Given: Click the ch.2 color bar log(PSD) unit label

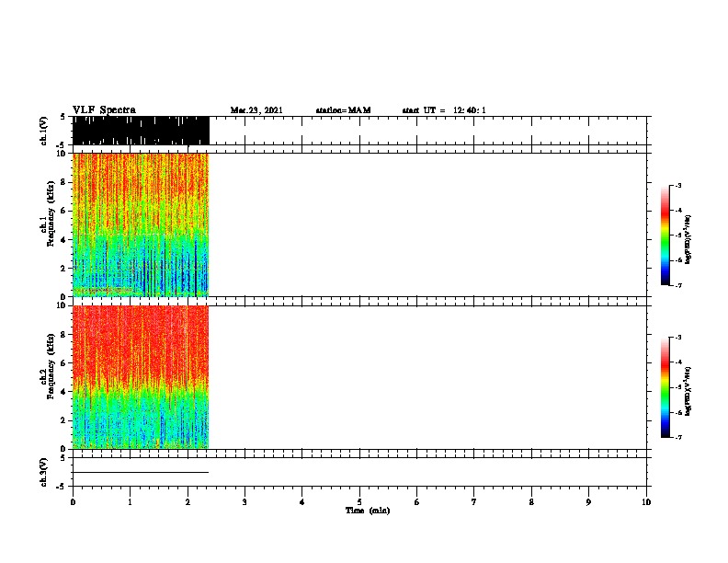Looking at the screenshot, I should 688,392.
